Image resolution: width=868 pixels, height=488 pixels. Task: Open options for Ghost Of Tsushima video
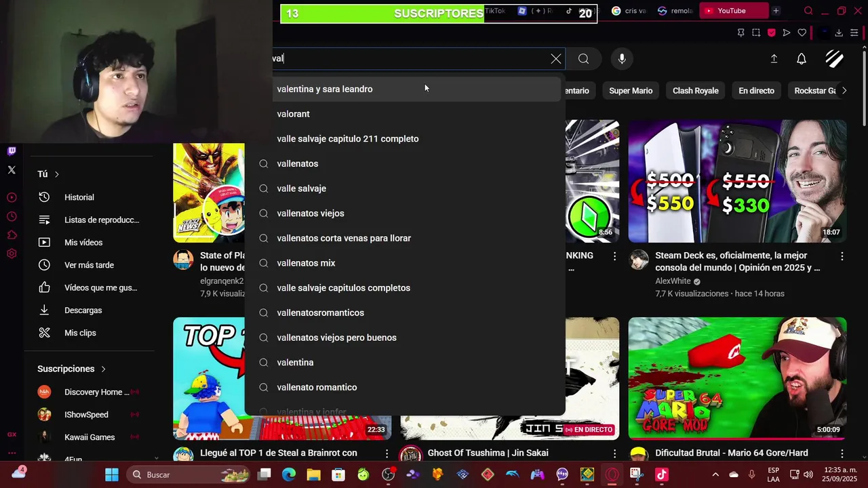[x=614, y=453]
